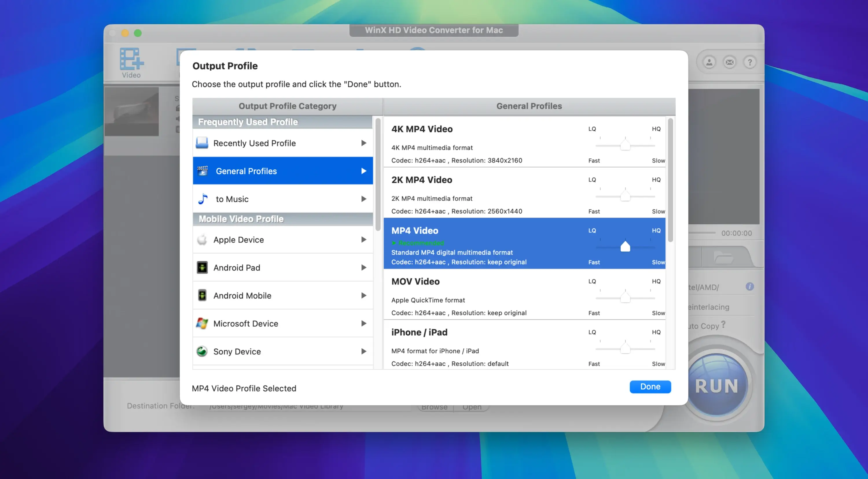This screenshot has width=868, height=479.
Task: Choose the iPhone / iPad profile
Action: tap(524, 345)
